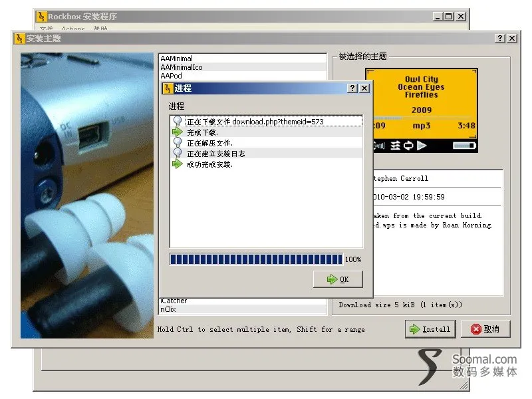This screenshot has width=532, height=399.
Task: Click OK in the progress dialog
Action: click(338, 279)
